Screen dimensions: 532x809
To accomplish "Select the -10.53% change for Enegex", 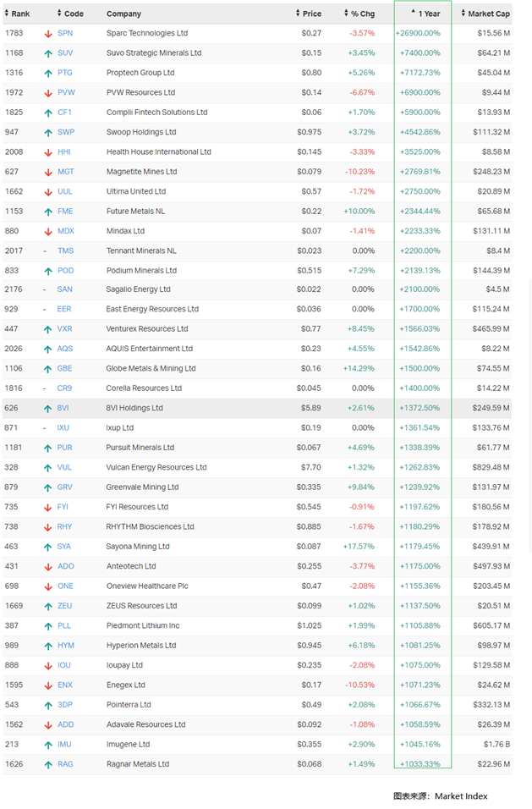I will pos(359,685).
